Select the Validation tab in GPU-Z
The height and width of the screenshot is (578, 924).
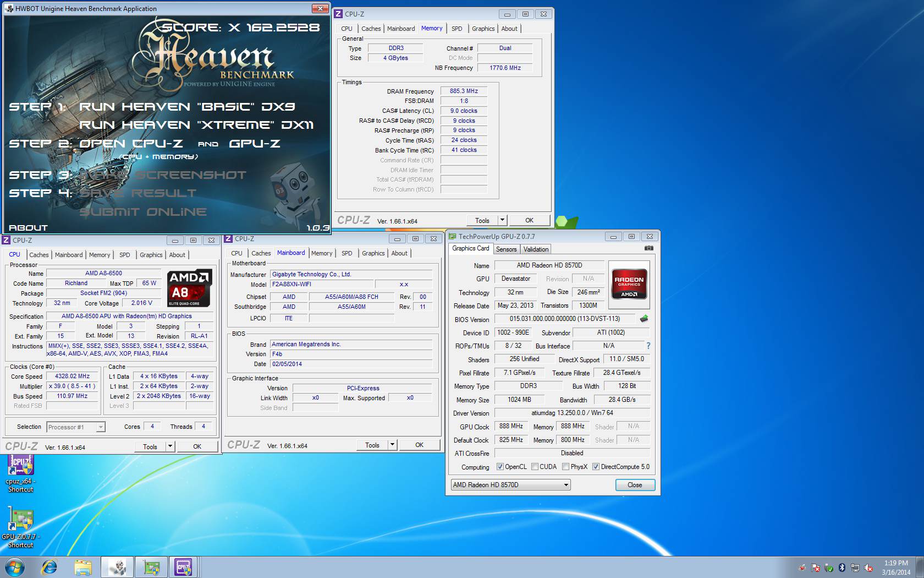536,249
